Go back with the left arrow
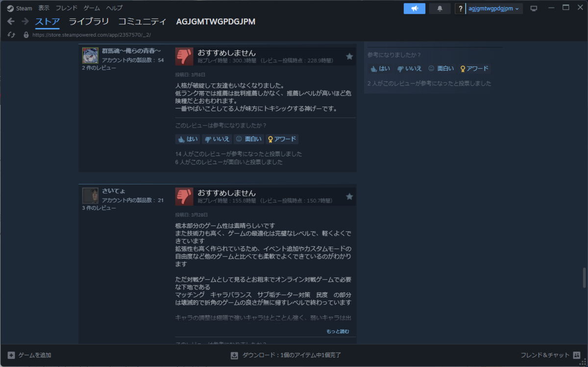Image resolution: width=588 pixels, height=367 pixels. tap(11, 22)
